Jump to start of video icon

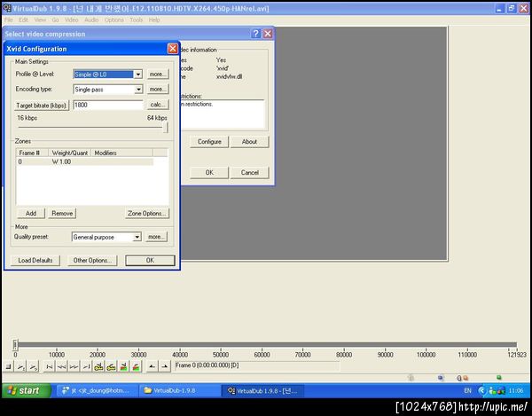pyautogui.click(x=50, y=366)
